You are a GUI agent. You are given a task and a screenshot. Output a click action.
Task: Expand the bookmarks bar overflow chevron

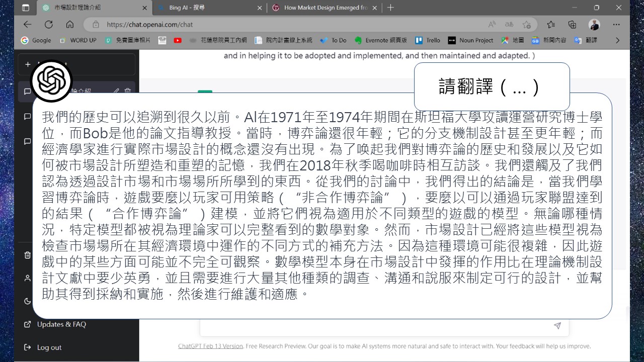point(618,40)
